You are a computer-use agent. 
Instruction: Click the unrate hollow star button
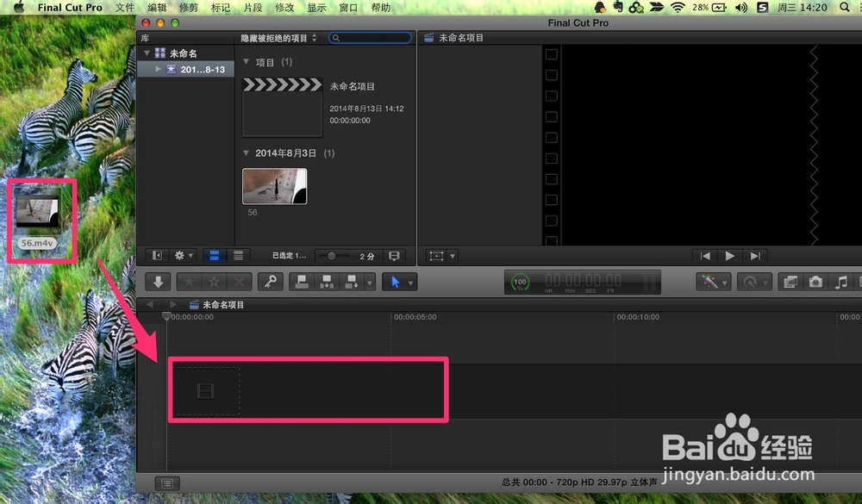(214, 282)
